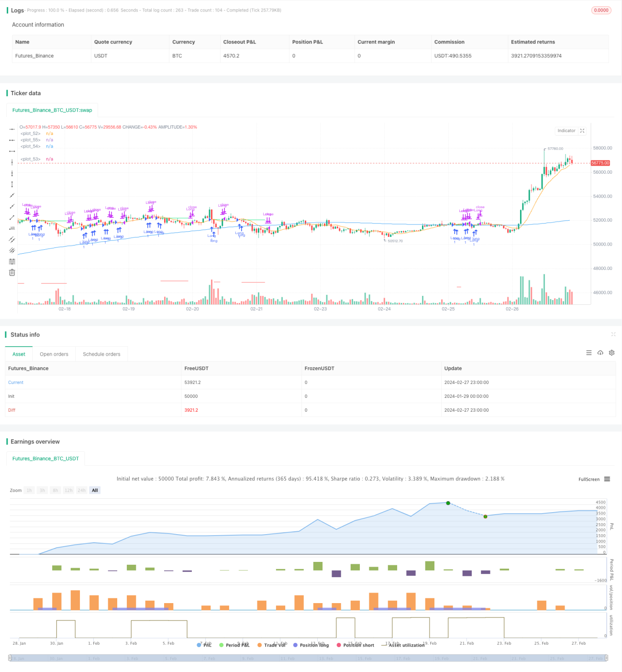This screenshot has width=622, height=672.
Task: Download status data via cloud icon
Action: (600, 353)
